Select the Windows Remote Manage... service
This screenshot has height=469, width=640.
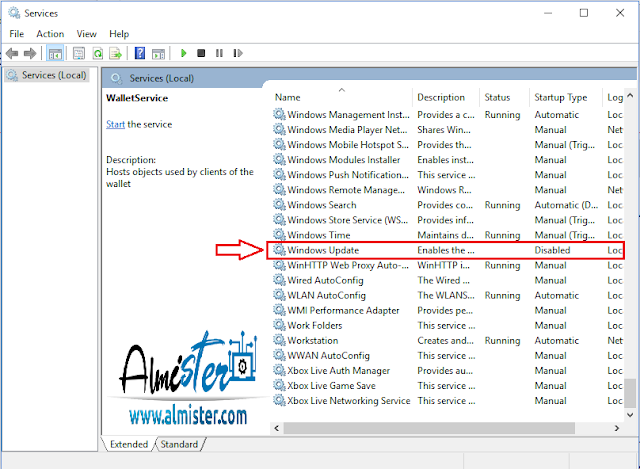[x=346, y=190]
